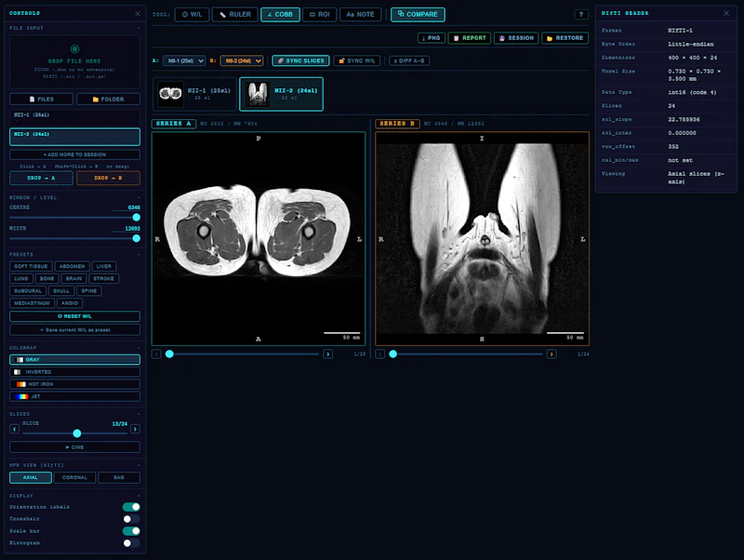The width and height of the screenshot is (744, 560).
Task: Select the Inverted colormap
Action: [75, 372]
